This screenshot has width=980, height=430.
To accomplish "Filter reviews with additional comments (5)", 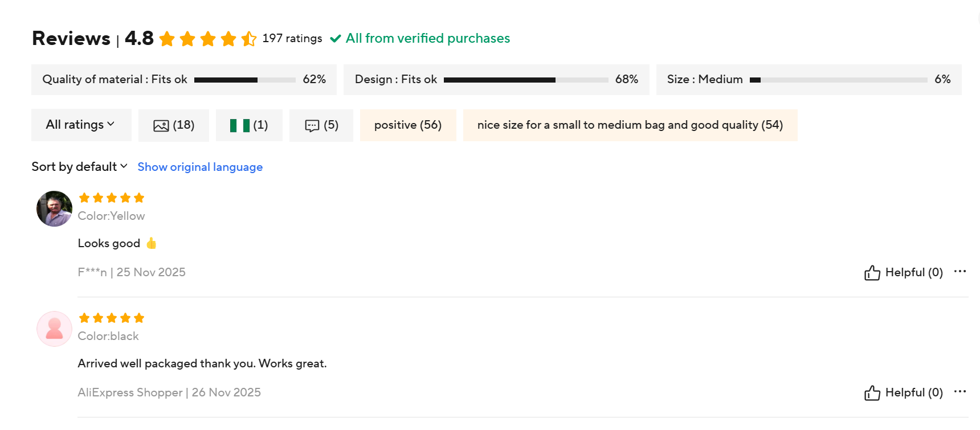I will (321, 125).
